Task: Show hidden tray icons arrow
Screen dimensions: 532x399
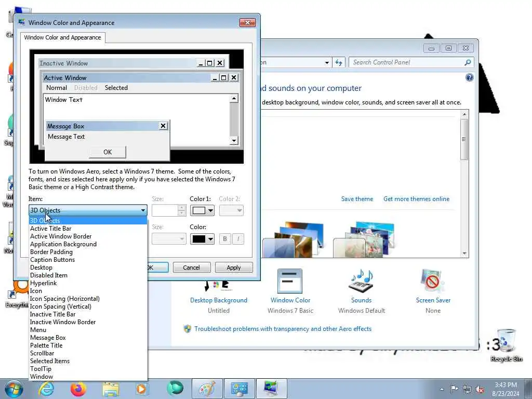Action: pos(442,390)
